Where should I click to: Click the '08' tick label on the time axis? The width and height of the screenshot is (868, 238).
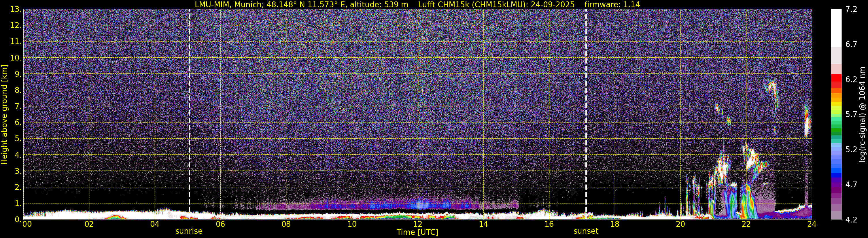[286, 224]
